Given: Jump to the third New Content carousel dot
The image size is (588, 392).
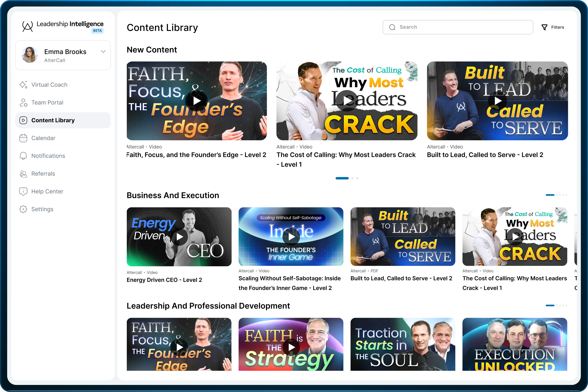Looking at the screenshot, I should tap(357, 178).
